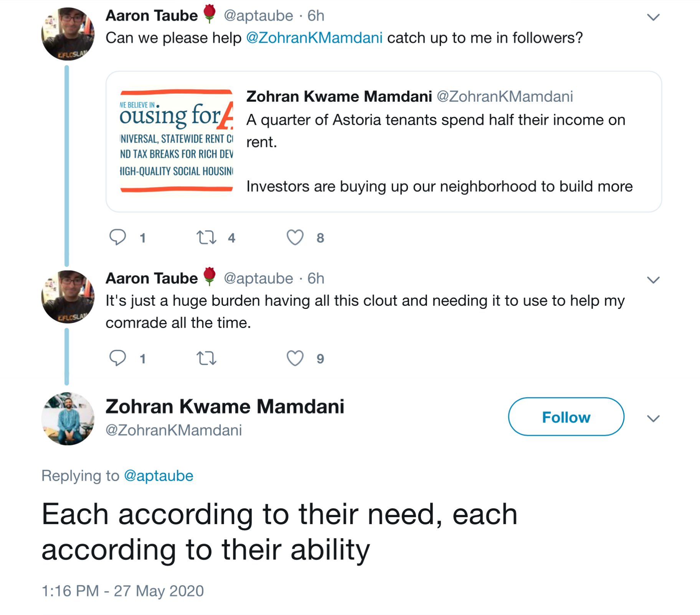The height and width of the screenshot is (615, 700).
Task: Expand options menu on first tweet
Action: point(653,17)
